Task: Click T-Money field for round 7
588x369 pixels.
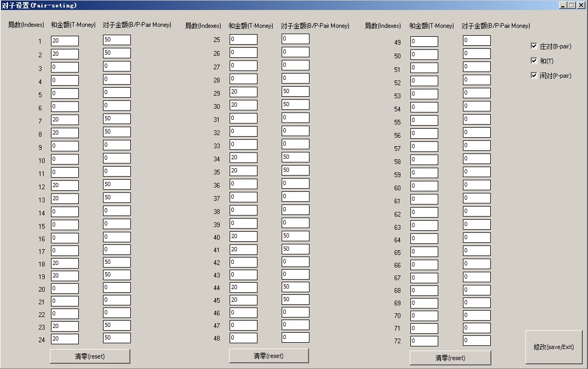Action: tap(65, 120)
